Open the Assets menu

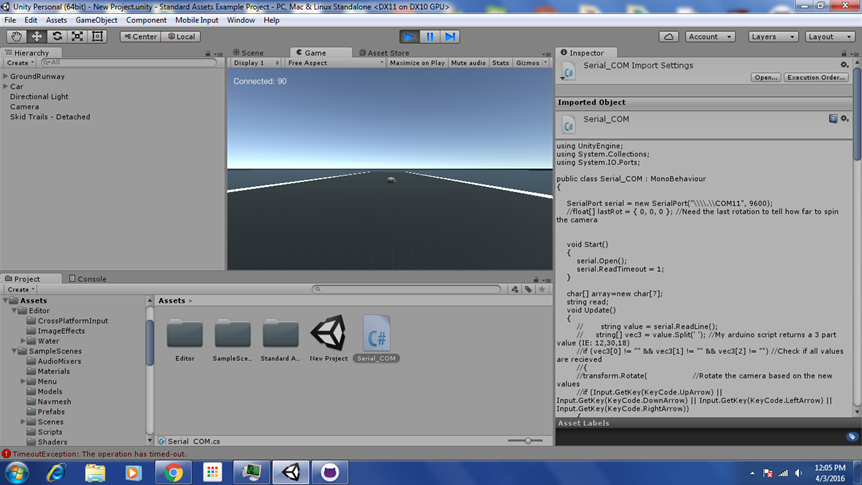click(56, 20)
